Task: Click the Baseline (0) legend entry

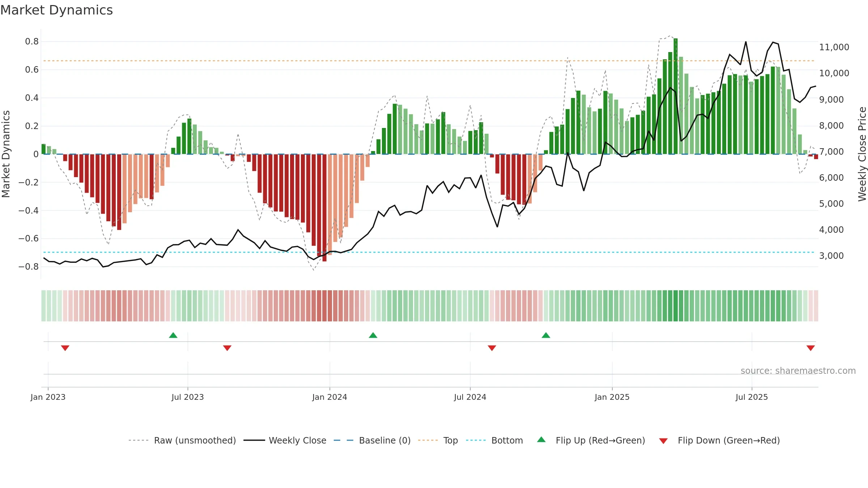Action: tap(372, 440)
